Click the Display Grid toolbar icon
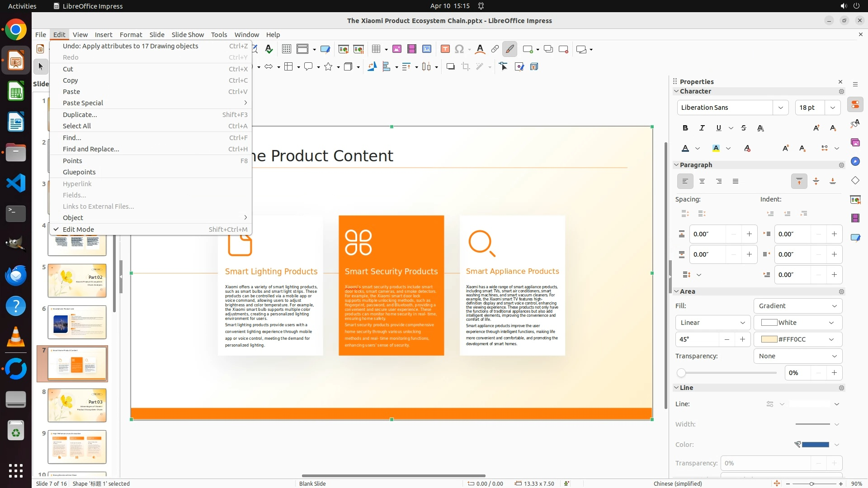 pos(286,49)
